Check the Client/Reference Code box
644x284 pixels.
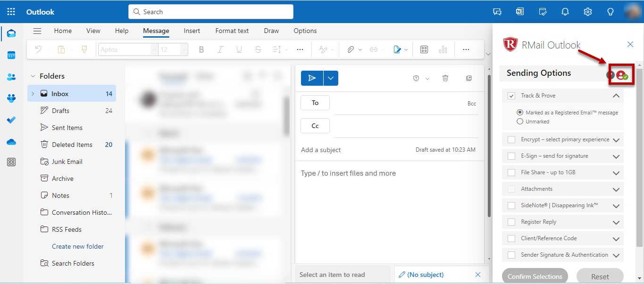click(x=511, y=238)
